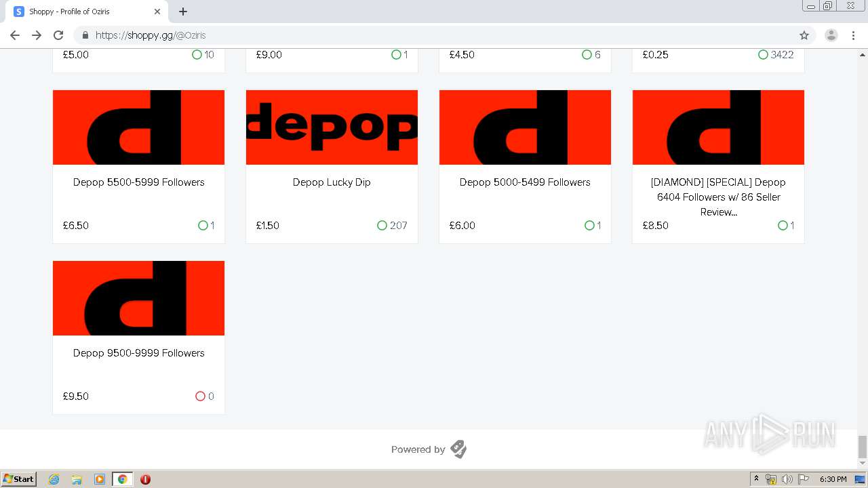Click the £9.00 price label
Image resolution: width=868 pixels, height=488 pixels.
(269, 55)
